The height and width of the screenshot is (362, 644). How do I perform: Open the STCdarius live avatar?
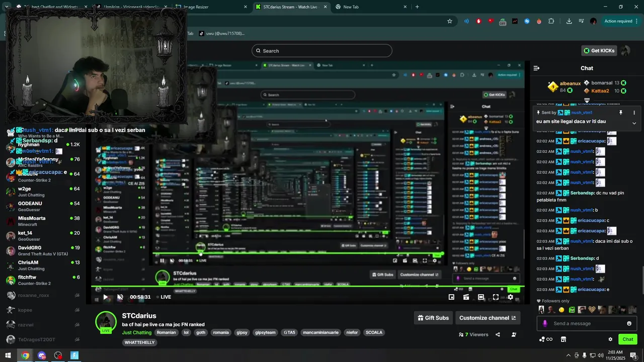(x=106, y=322)
